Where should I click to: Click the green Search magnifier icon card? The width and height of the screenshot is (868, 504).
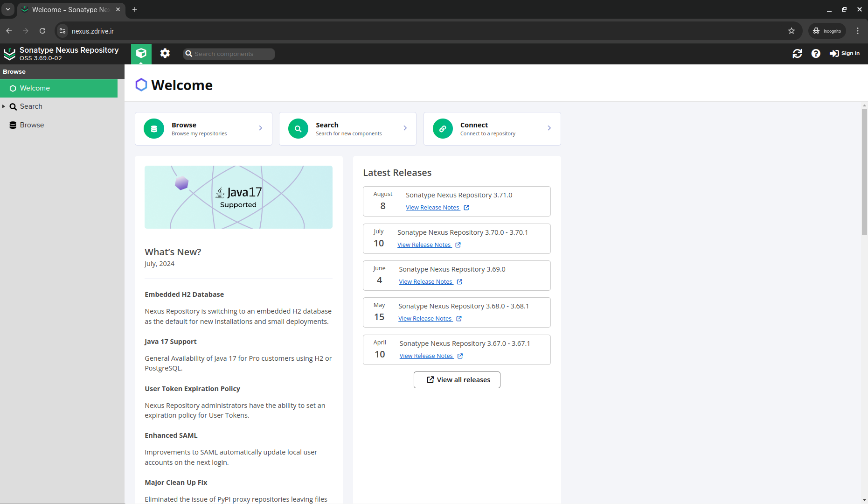tap(299, 129)
